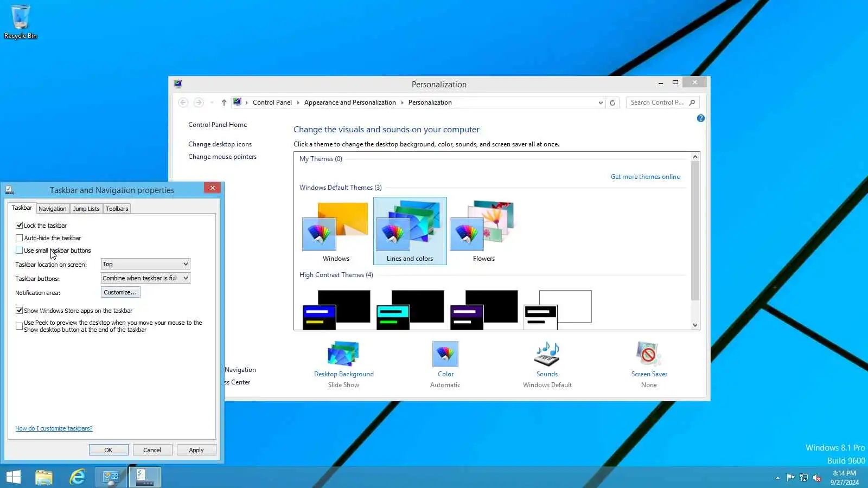Image resolution: width=868 pixels, height=488 pixels.
Task: Open the Sounds settings icon
Action: pyautogui.click(x=547, y=354)
